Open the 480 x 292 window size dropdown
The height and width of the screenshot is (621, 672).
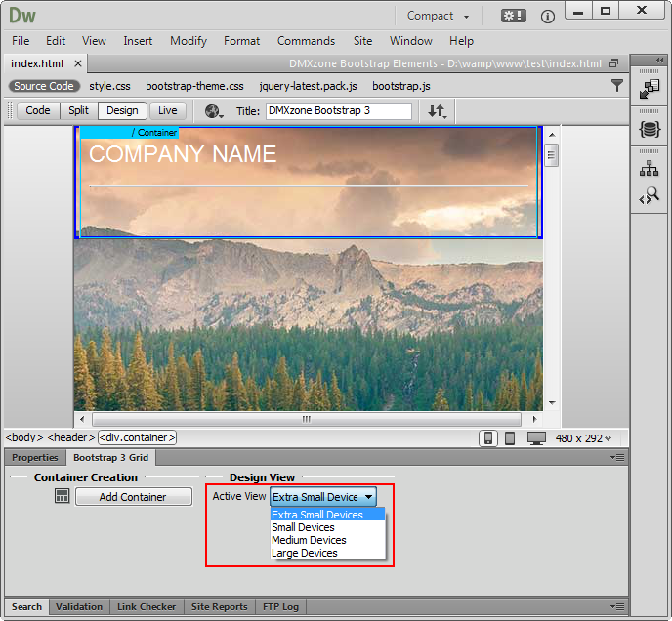tap(583, 438)
